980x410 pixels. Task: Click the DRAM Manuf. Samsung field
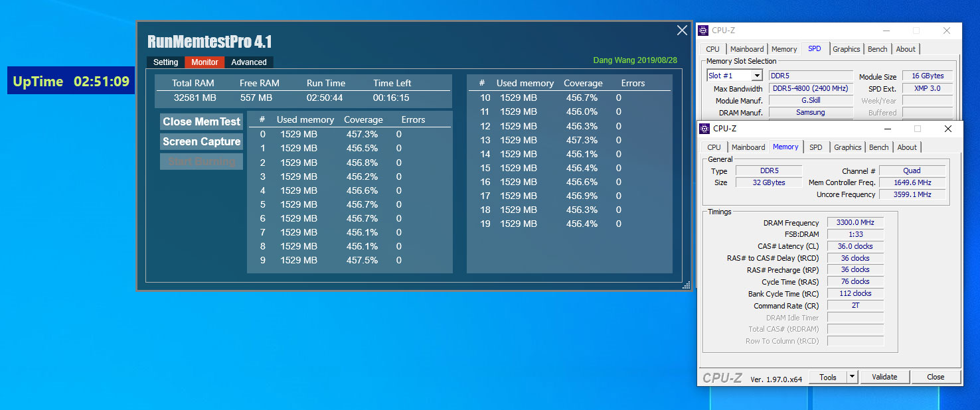point(811,112)
